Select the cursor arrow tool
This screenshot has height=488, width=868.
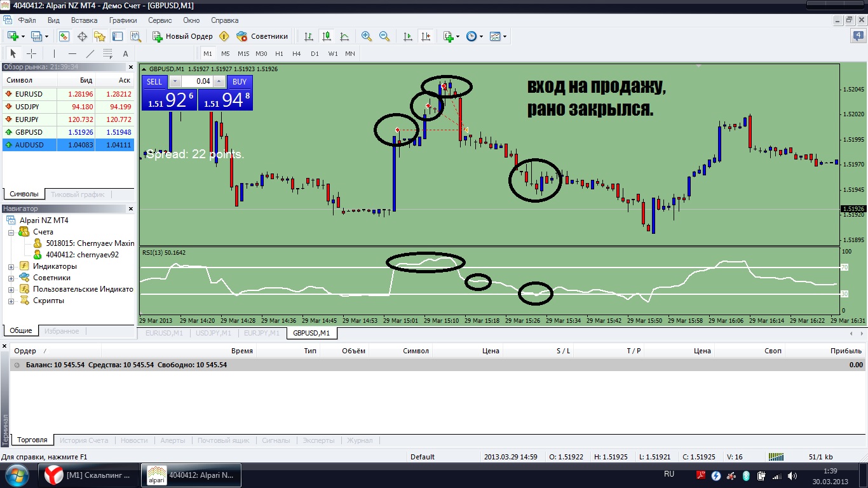click(13, 53)
